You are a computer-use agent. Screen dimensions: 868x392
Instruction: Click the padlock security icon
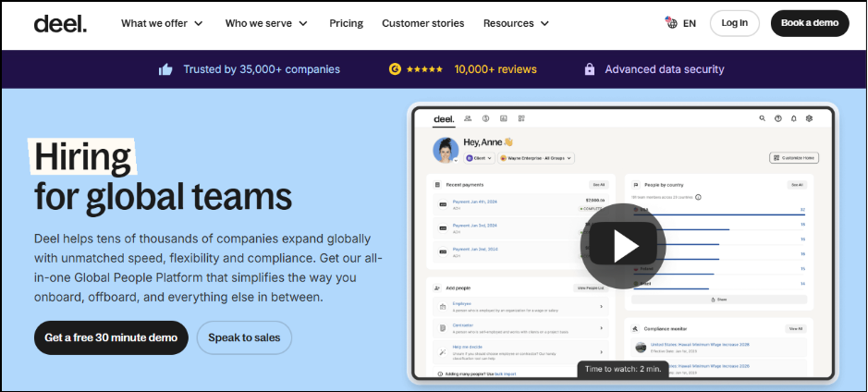click(x=590, y=69)
